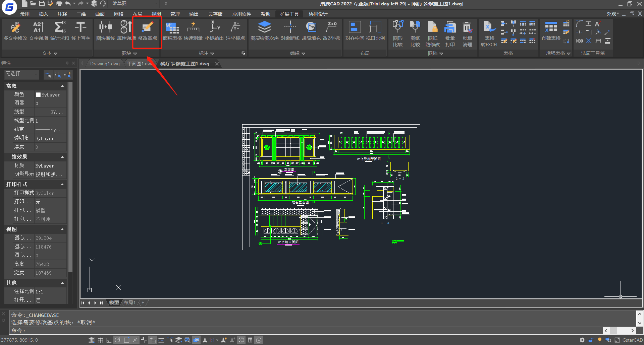Toggle grid display in status bar

100,340
